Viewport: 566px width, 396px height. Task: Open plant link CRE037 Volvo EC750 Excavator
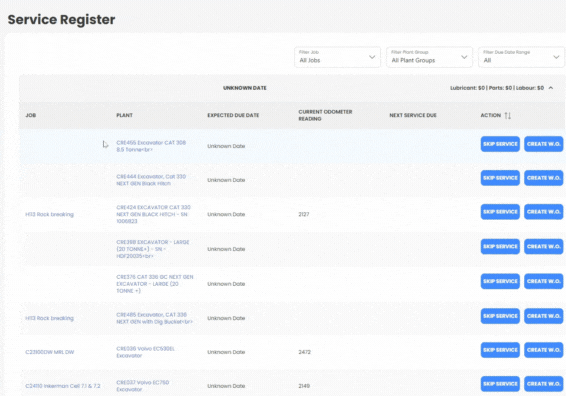[x=143, y=386]
